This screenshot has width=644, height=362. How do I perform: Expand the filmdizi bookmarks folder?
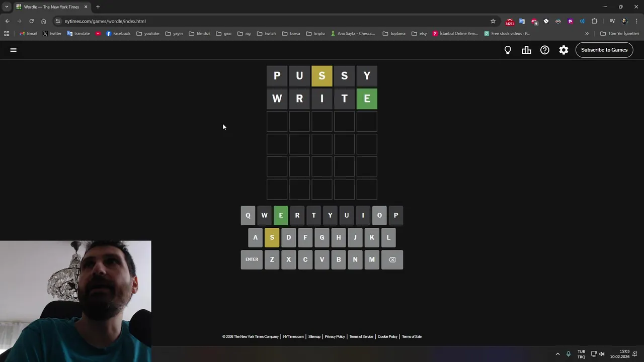coord(199,34)
